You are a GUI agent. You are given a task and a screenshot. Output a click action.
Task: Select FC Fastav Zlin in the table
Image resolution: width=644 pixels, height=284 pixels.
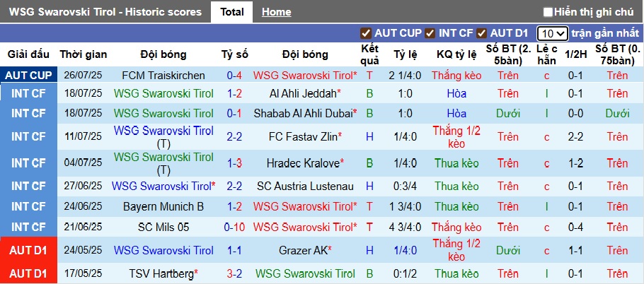point(304,136)
